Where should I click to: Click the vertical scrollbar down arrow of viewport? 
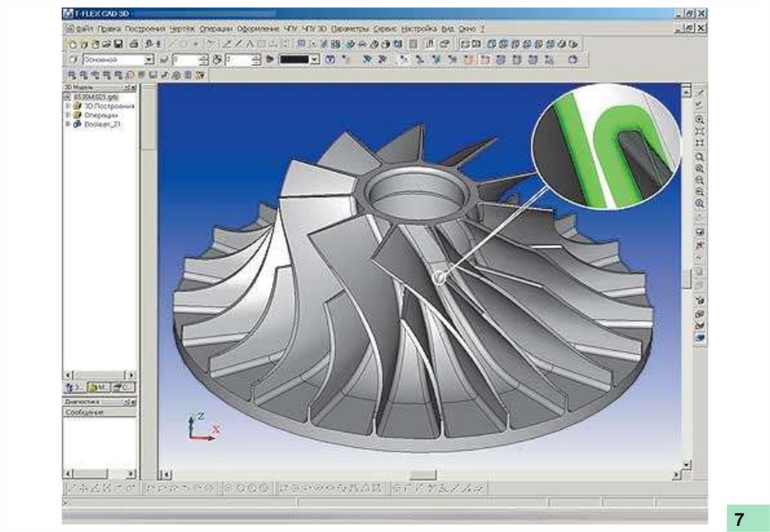tap(687, 464)
